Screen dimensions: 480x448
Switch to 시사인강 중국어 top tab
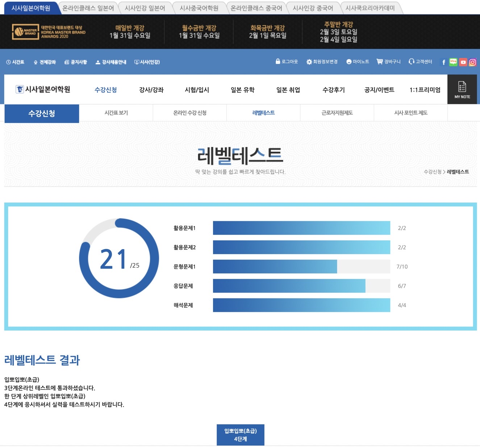[313, 8]
